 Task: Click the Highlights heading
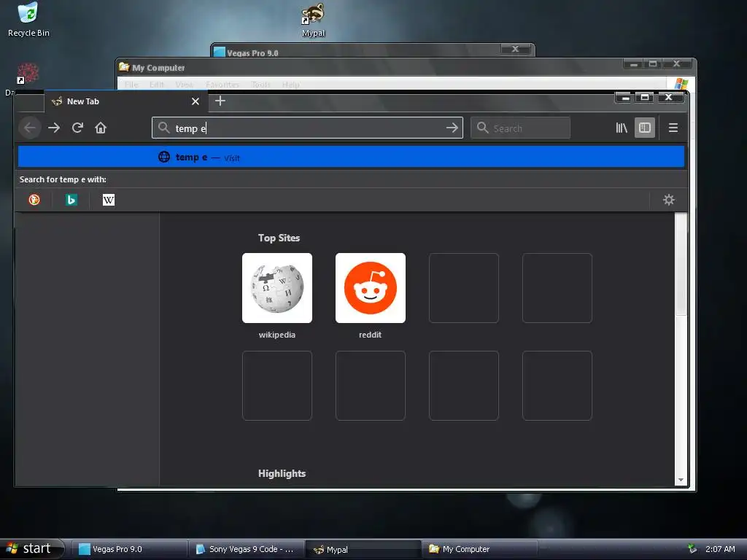[282, 473]
